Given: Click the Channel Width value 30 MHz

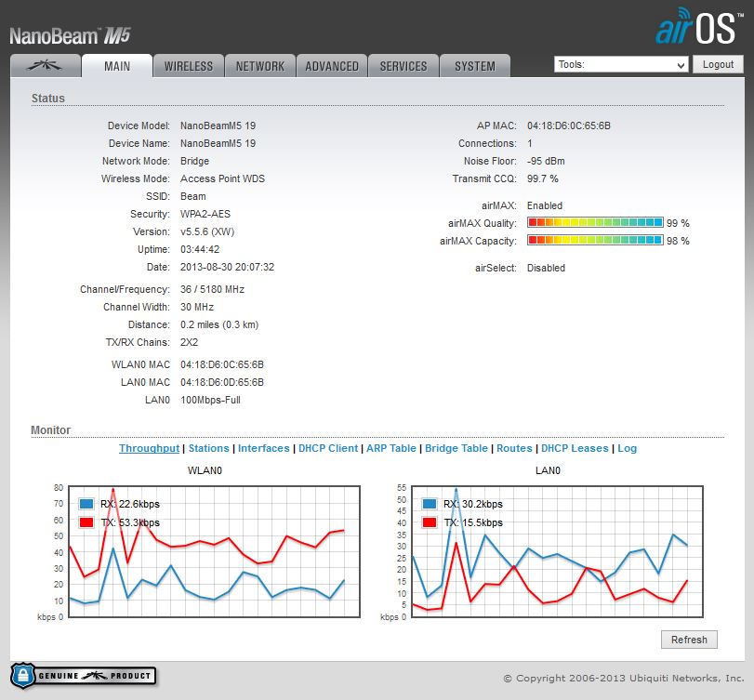Looking at the screenshot, I should pyautogui.click(x=197, y=307).
